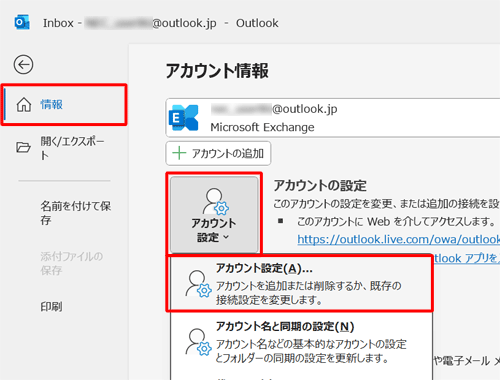Open the 情報 tab in the backstage menu
This screenshot has height=380, width=500.
tap(64, 105)
